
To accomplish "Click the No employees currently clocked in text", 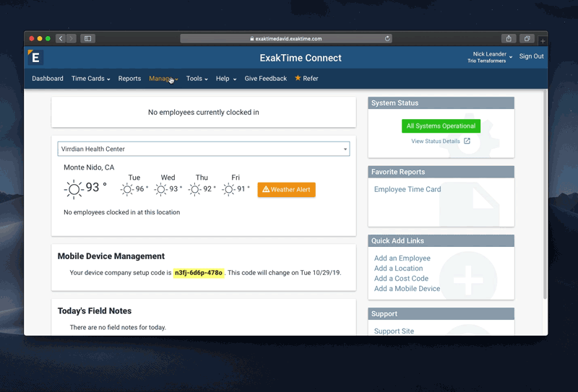I will (x=204, y=113).
